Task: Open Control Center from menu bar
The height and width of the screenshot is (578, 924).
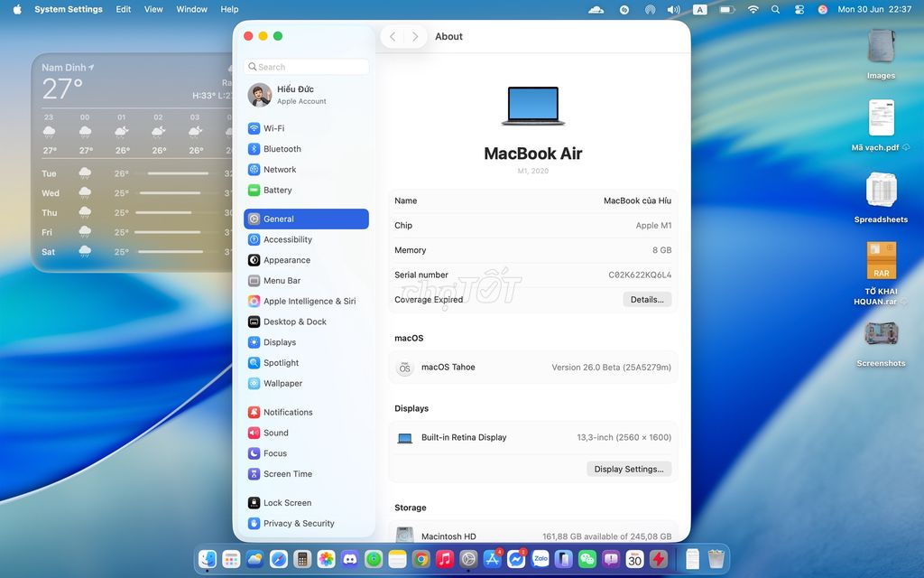Action: coord(799,9)
